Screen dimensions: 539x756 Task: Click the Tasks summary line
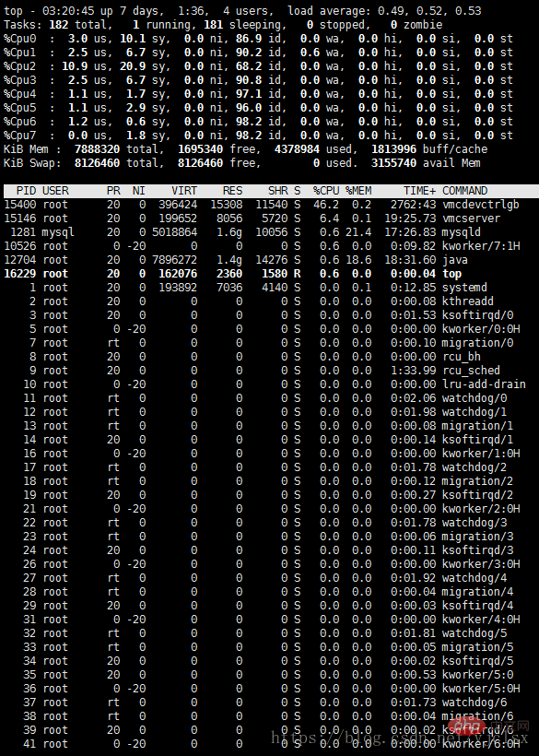[223, 25]
